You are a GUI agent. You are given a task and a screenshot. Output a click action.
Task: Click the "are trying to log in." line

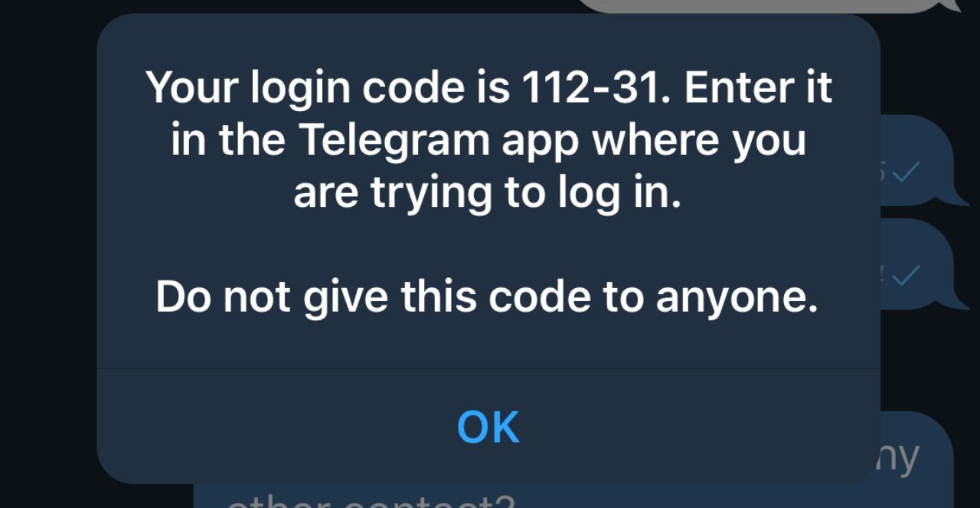click(x=487, y=192)
